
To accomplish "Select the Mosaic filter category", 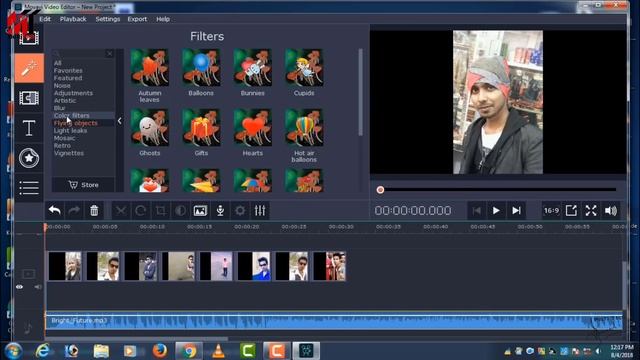I will 64,138.
